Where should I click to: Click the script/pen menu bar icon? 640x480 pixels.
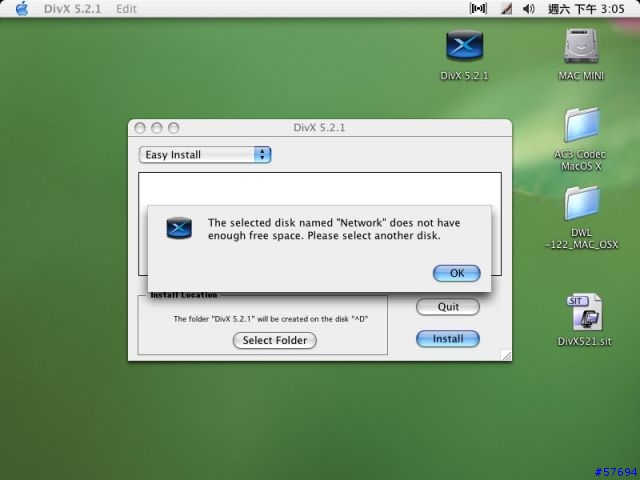(506, 9)
